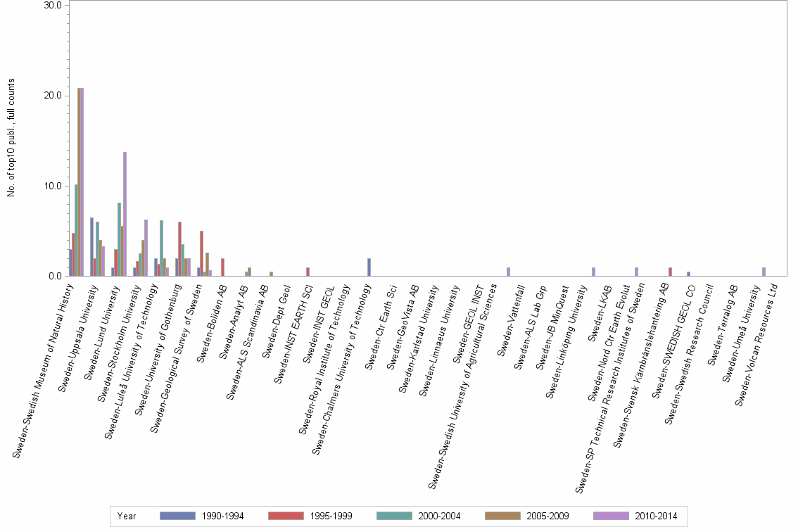Click the small purple bar for Umeå University

764,272
